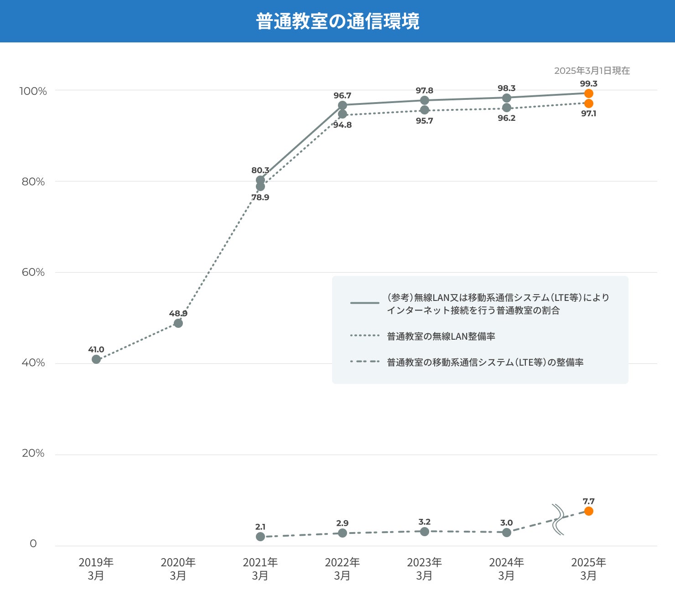Click the 2024年3月 x-axis label

506,569
